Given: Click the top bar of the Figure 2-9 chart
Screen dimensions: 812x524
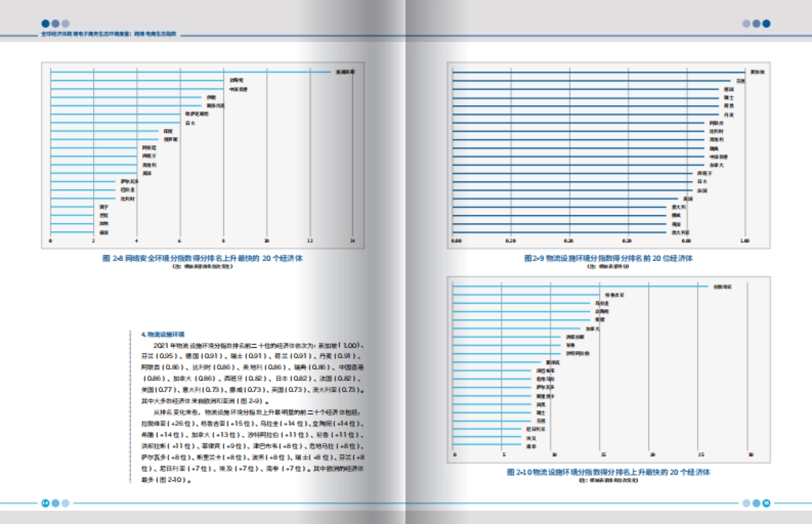Looking at the screenshot, I should (598, 72).
